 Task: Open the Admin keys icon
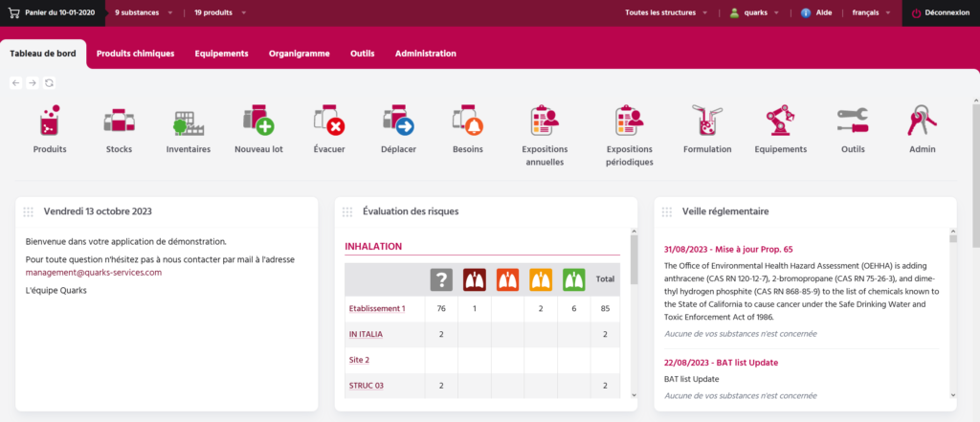[x=923, y=122]
